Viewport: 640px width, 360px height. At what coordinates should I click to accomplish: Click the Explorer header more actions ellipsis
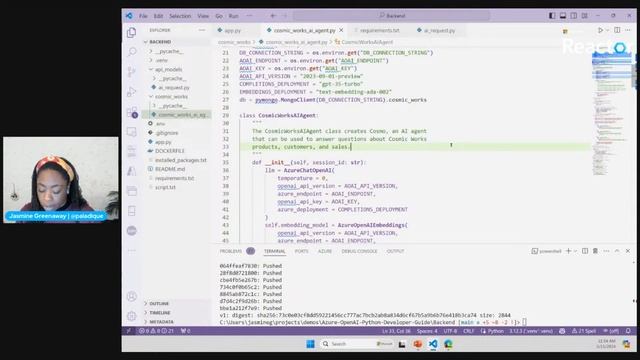[202, 30]
